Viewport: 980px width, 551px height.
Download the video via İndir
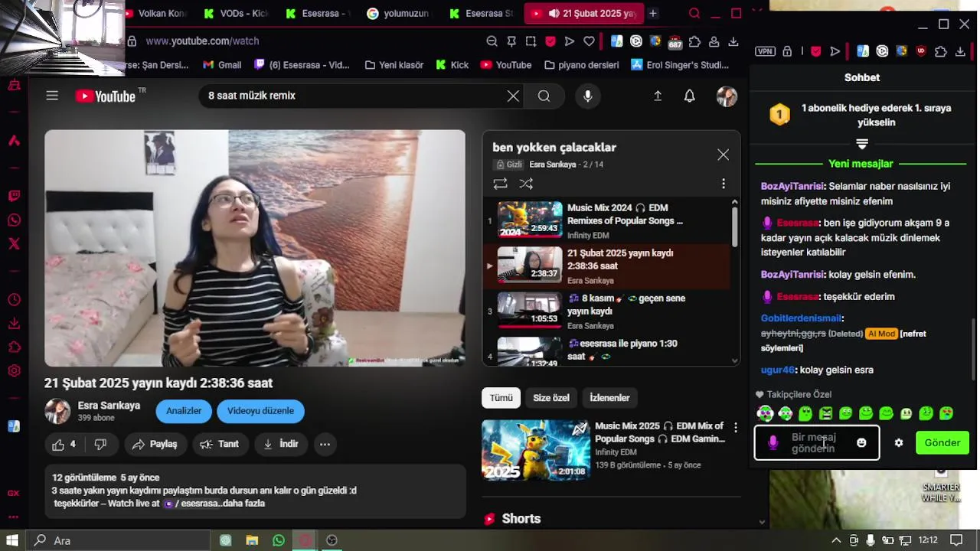point(280,444)
